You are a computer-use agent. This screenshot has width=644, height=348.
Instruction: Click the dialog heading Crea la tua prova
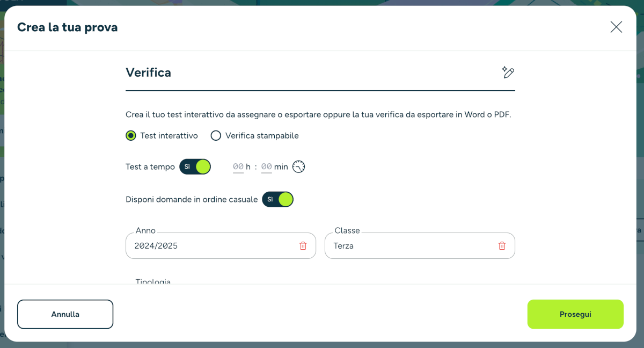pyautogui.click(x=67, y=27)
